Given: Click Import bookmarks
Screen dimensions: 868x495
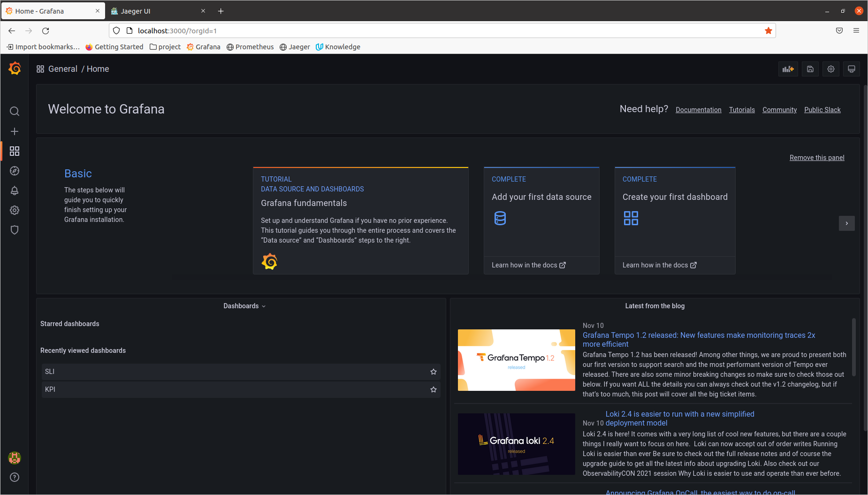Looking at the screenshot, I should pyautogui.click(x=43, y=47).
